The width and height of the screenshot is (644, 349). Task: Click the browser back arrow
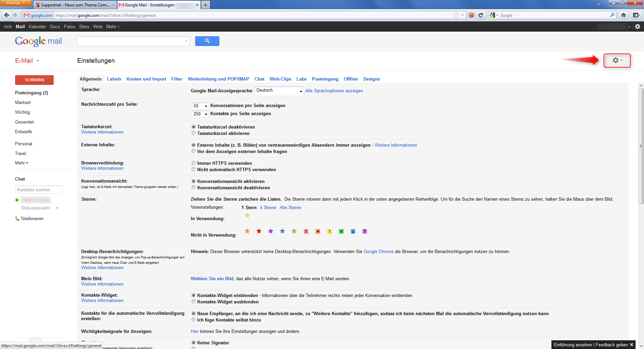tap(7, 15)
